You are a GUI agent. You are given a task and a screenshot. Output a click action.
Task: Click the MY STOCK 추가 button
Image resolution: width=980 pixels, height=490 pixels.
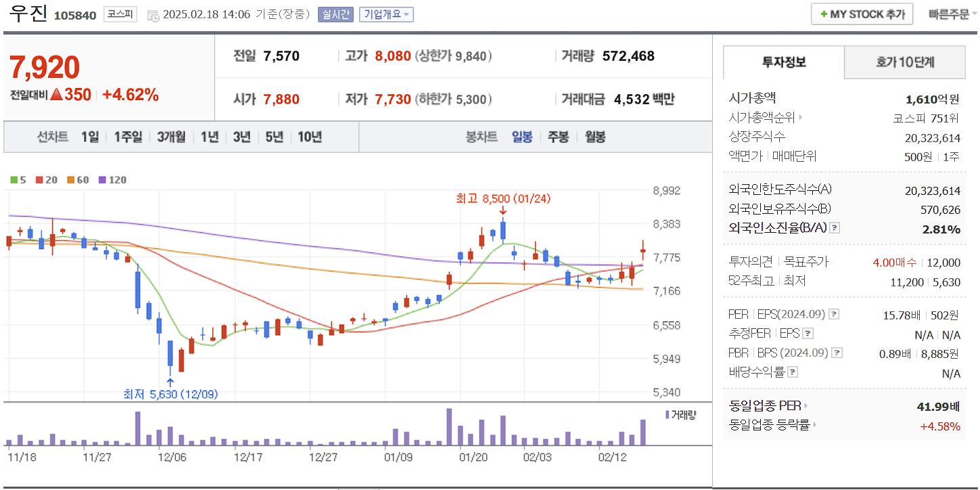tap(862, 13)
